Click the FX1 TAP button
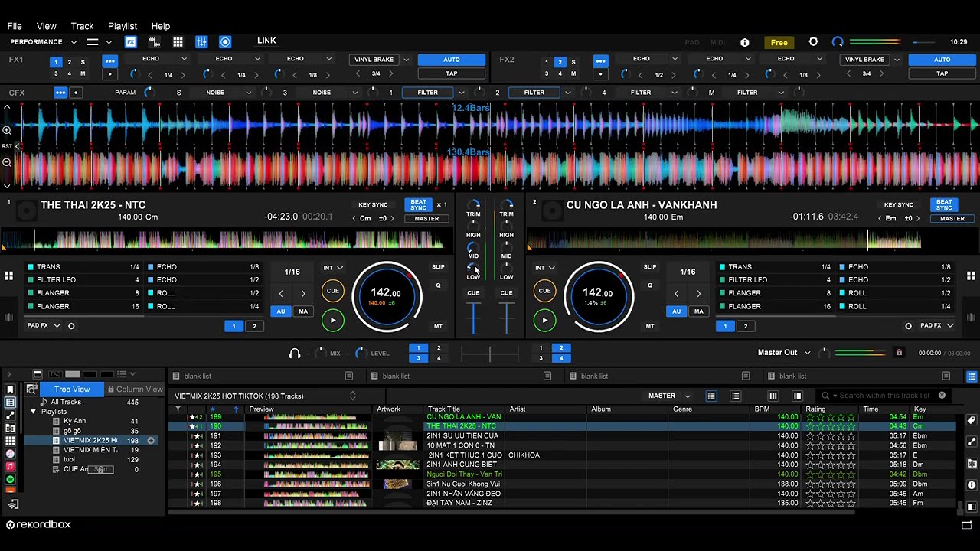 coord(452,73)
